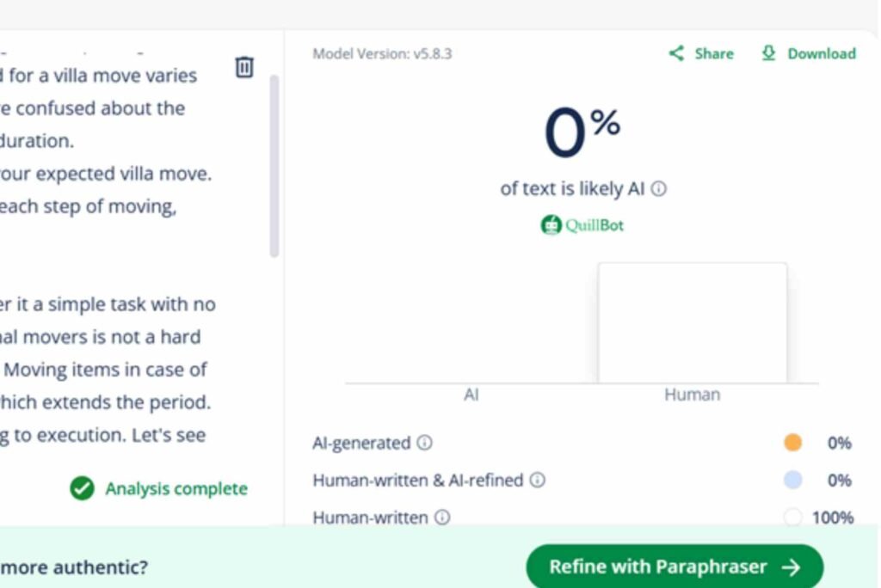Screen dimensions: 881x588
Task: Click the white Human-written color dot
Action: pos(792,518)
